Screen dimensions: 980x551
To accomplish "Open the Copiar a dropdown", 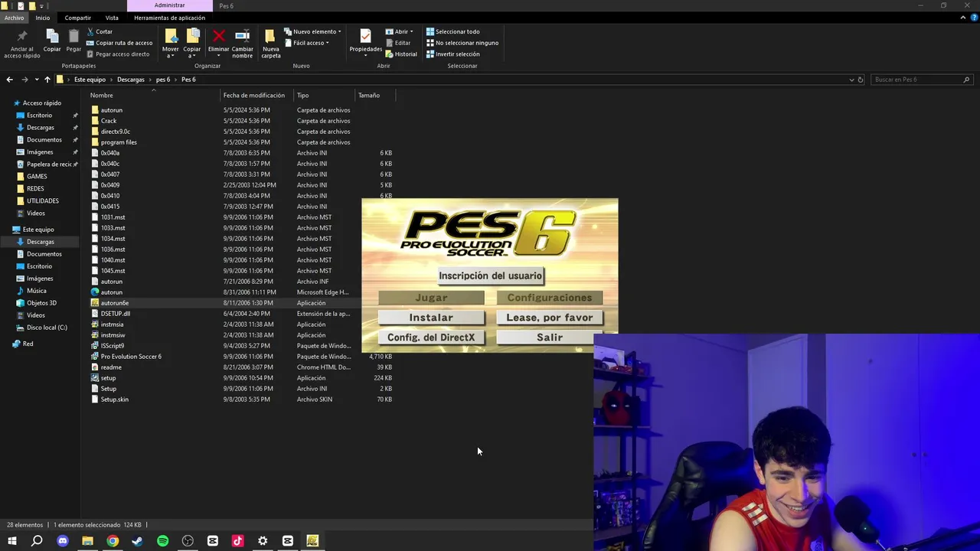I will [192, 44].
